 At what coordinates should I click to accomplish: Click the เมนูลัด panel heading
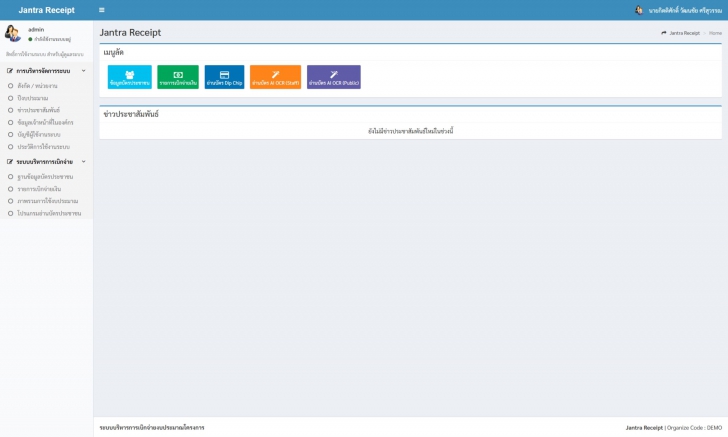(x=113, y=52)
